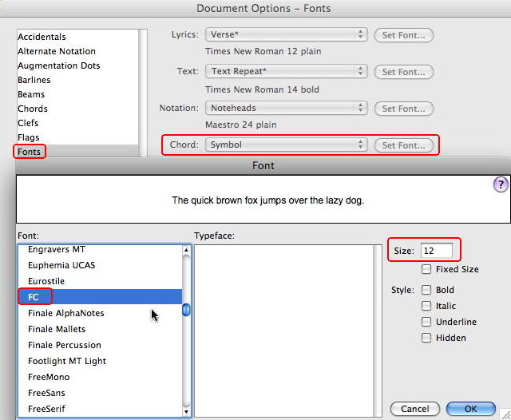Viewport: 511px width, 420px height.
Task: Open the Lyrics Verse dropdown
Action: 286,34
